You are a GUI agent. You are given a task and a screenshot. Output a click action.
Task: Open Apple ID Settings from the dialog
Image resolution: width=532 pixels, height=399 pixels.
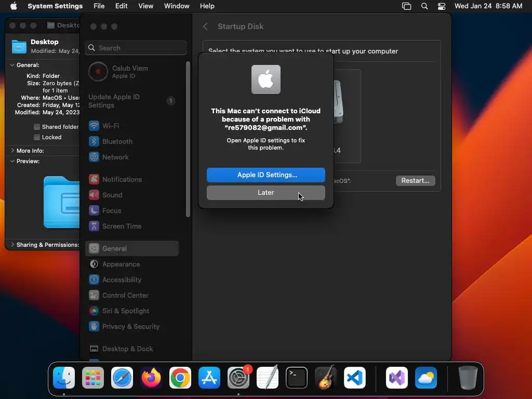(x=265, y=175)
